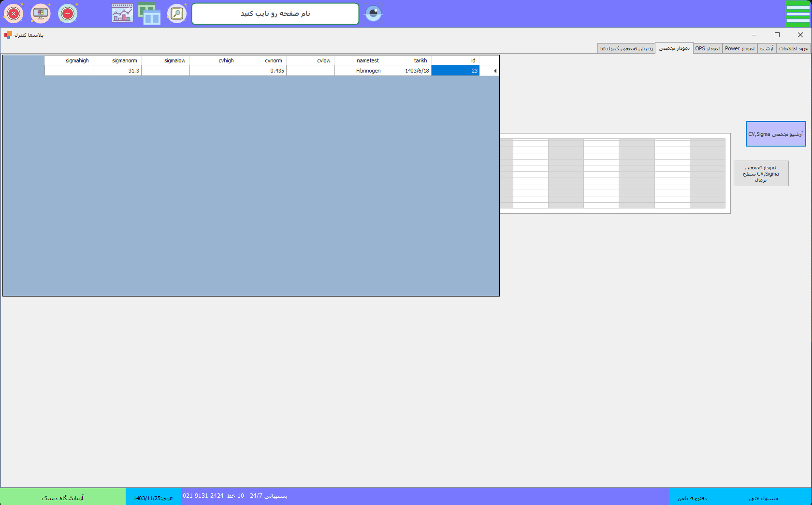Click the دفترچه تلفن link in status bar
The height and width of the screenshot is (505, 812).
point(692,498)
